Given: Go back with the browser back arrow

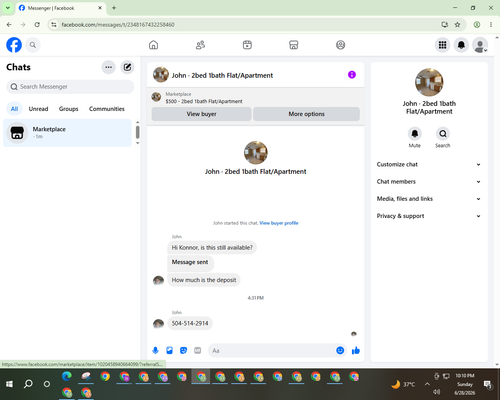Looking at the screenshot, I should pyautogui.click(x=9, y=25).
